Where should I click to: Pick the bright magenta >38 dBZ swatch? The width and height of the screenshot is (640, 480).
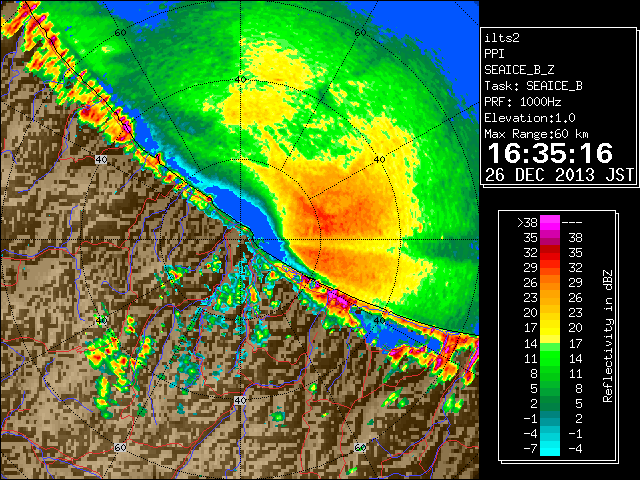(x=550, y=223)
